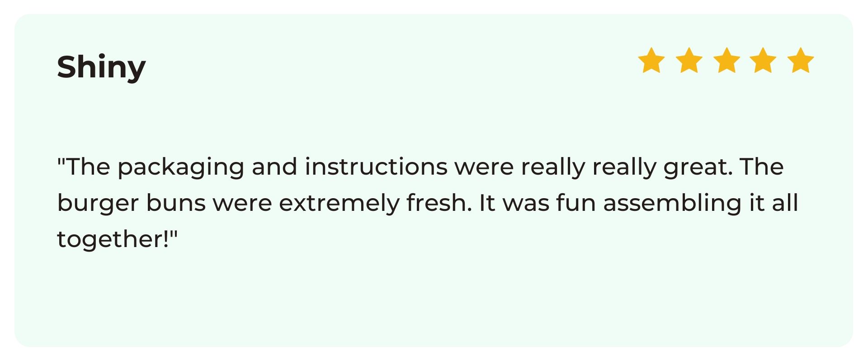Click the phrase "burger buns"
The height and width of the screenshot is (362, 868).
pos(132,203)
